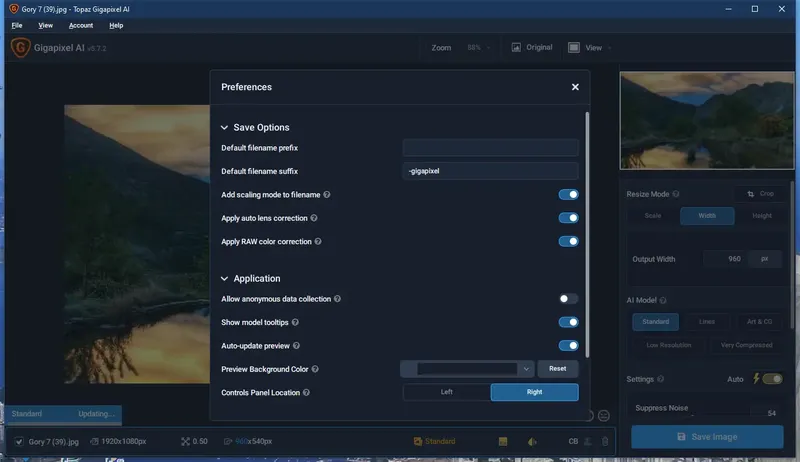Select the Scale resize mode
Image resolution: width=800 pixels, height=462 pixels.
pos(653,216)
